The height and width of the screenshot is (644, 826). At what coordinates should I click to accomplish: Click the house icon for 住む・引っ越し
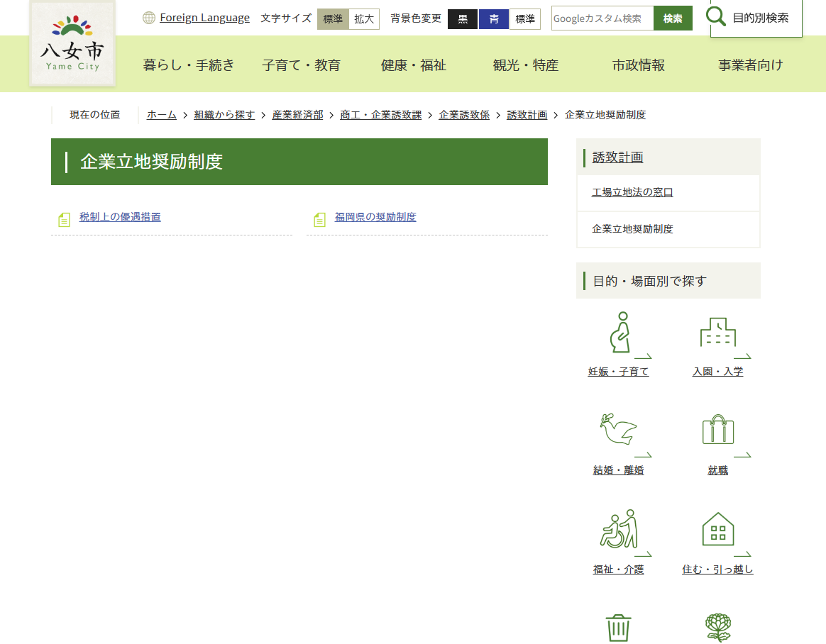click(x=717, y=529)
